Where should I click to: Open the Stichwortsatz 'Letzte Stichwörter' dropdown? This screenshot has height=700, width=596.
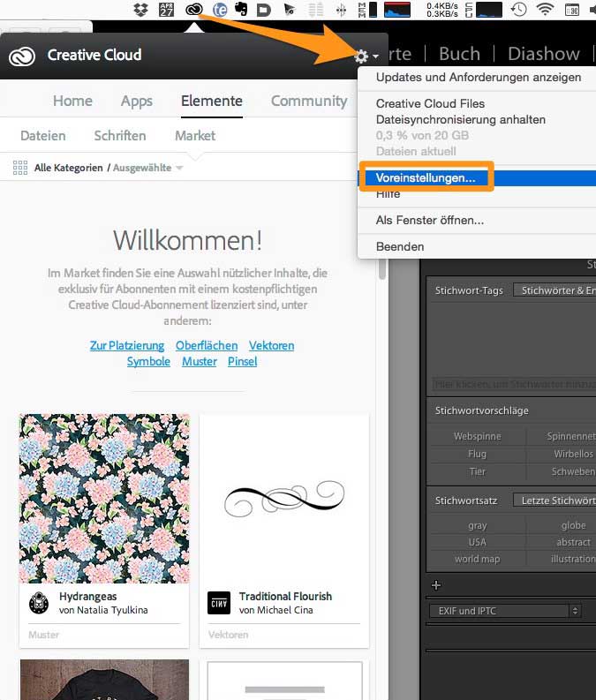click(555, 501)
